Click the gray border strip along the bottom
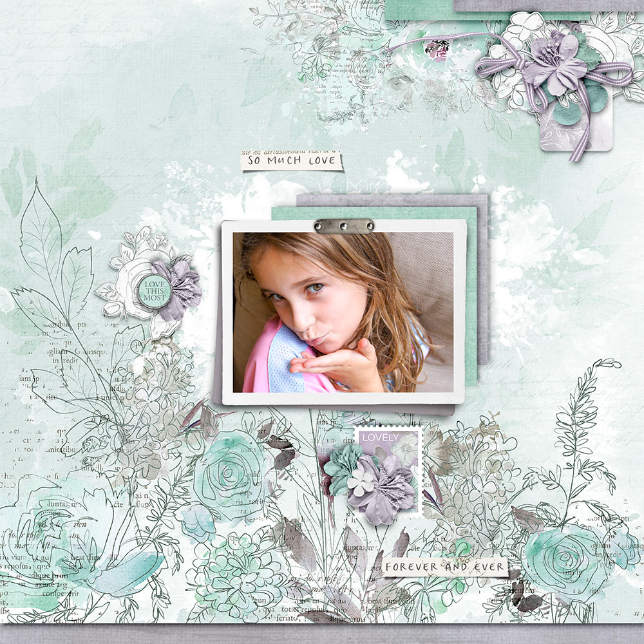The image size is (644, 644). [322, 634]
